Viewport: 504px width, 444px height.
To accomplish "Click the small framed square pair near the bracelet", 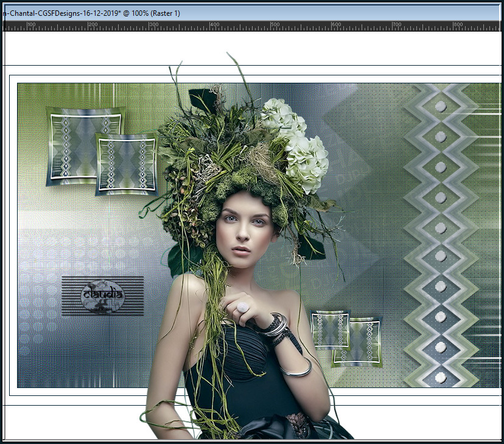I will tap(347, 339).
